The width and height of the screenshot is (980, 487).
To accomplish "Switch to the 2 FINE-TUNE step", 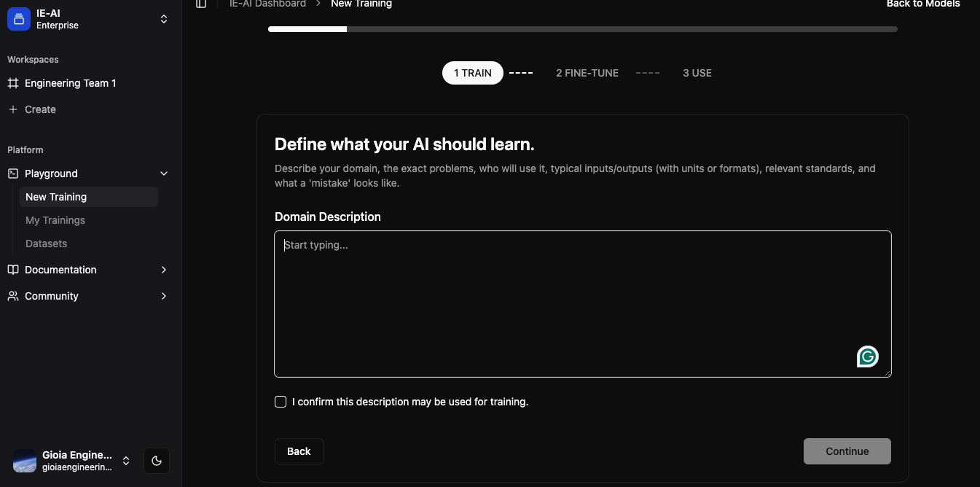I will coord(587,73).
